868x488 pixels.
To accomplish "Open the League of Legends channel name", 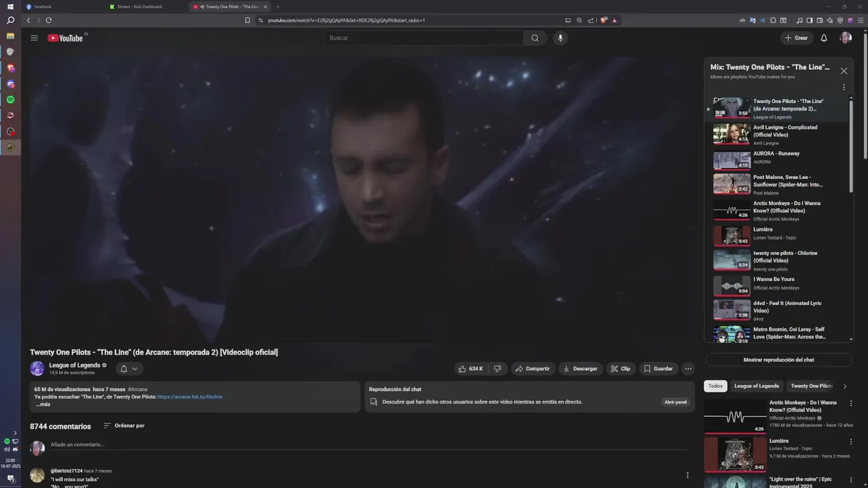I will 75,365.
